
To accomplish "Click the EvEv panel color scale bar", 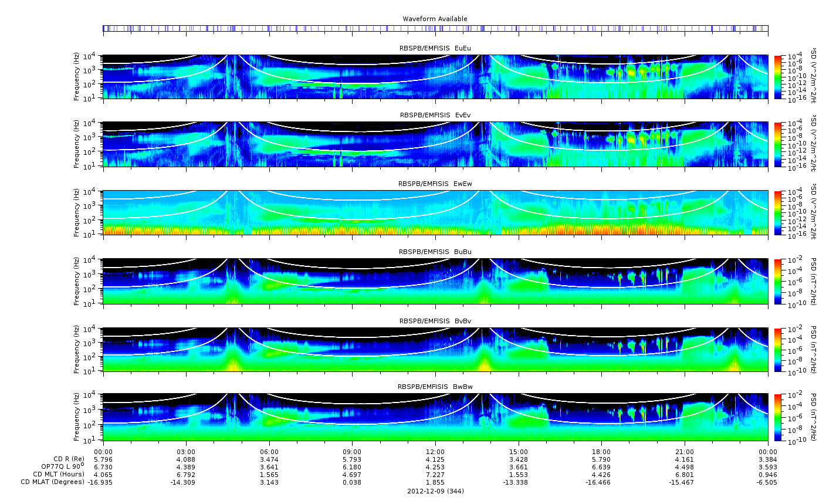I will click(777, 145).
